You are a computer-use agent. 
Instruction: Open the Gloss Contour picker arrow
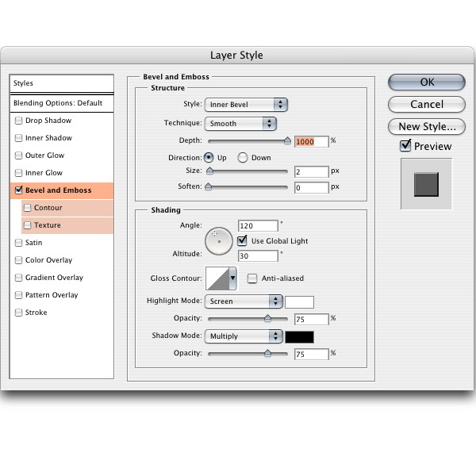[232, 278]
